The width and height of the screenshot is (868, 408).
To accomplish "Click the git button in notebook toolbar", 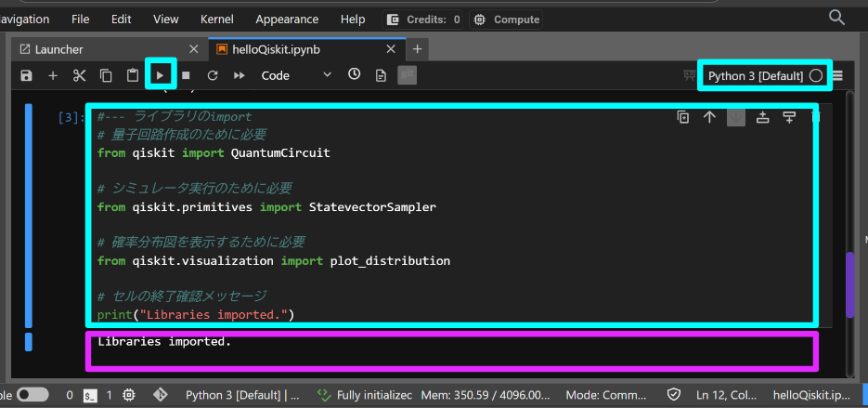I will 407,75.
